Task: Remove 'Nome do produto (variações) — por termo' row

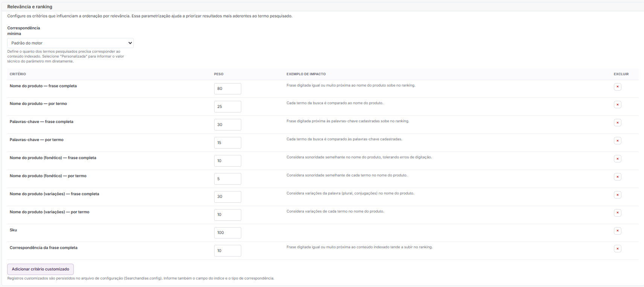Action: click(x=617, y=213)
